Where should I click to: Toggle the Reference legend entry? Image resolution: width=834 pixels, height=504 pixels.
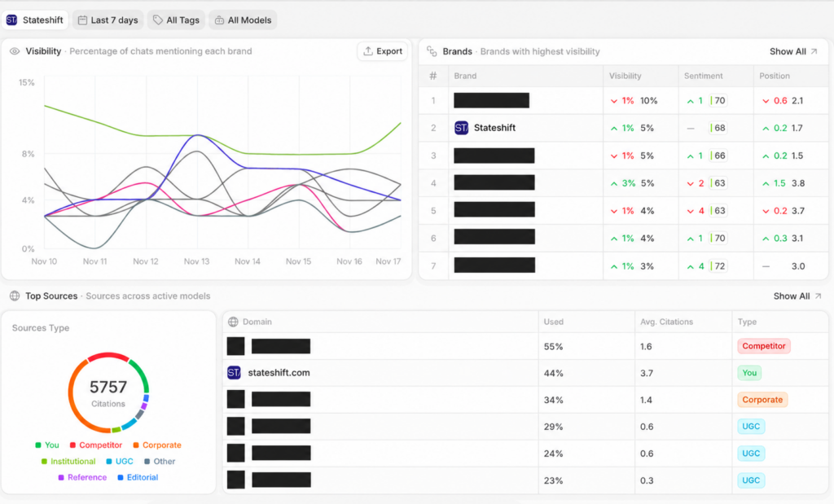coord(82,477)
